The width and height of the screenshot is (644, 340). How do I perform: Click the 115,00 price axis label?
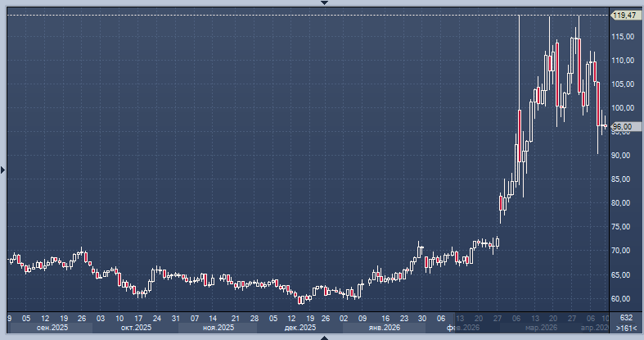[x=624, y=37]
